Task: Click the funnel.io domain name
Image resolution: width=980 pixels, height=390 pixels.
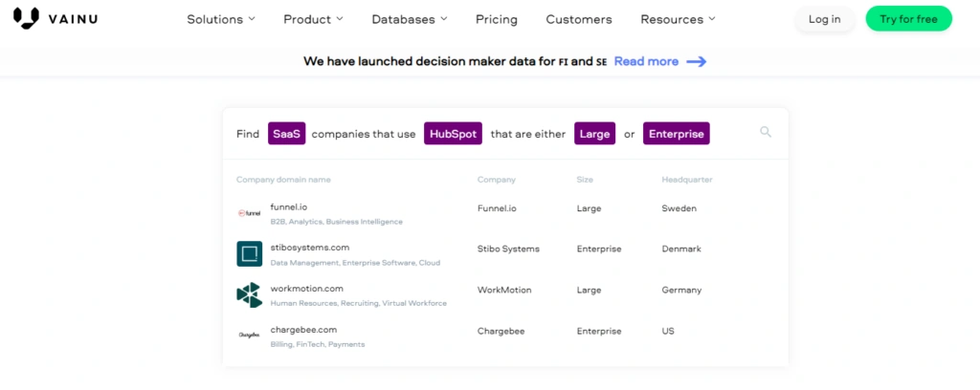Action: 289,206
